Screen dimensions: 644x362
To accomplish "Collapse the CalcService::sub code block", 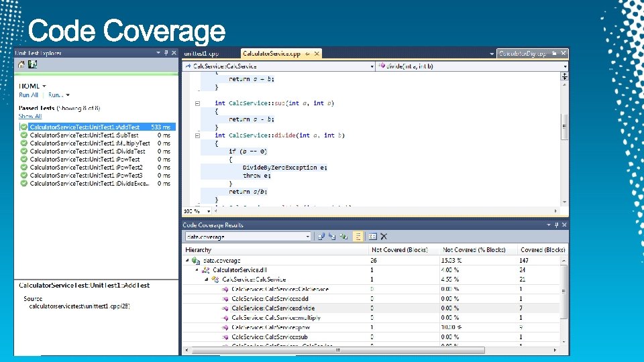I will click(x=197, y=103).
